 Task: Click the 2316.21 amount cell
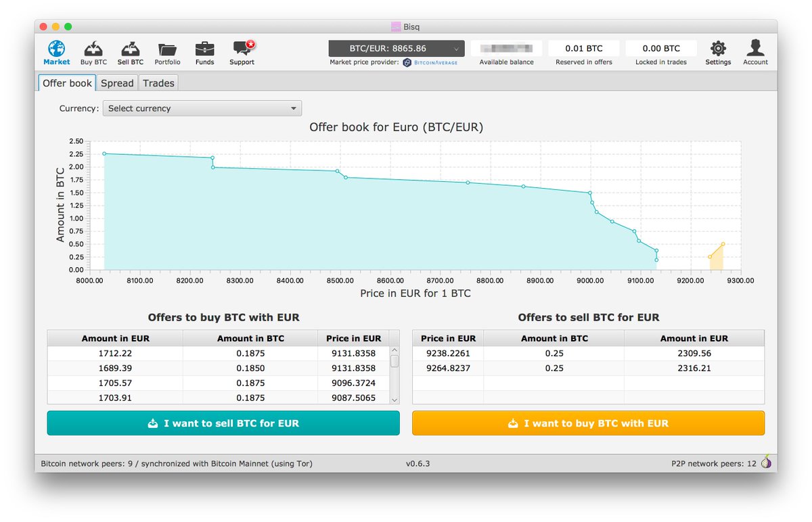click(x=694, y=369)
